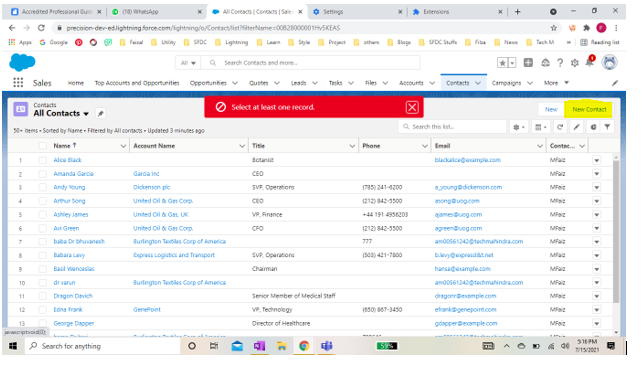Click the New button

[551, 110]
